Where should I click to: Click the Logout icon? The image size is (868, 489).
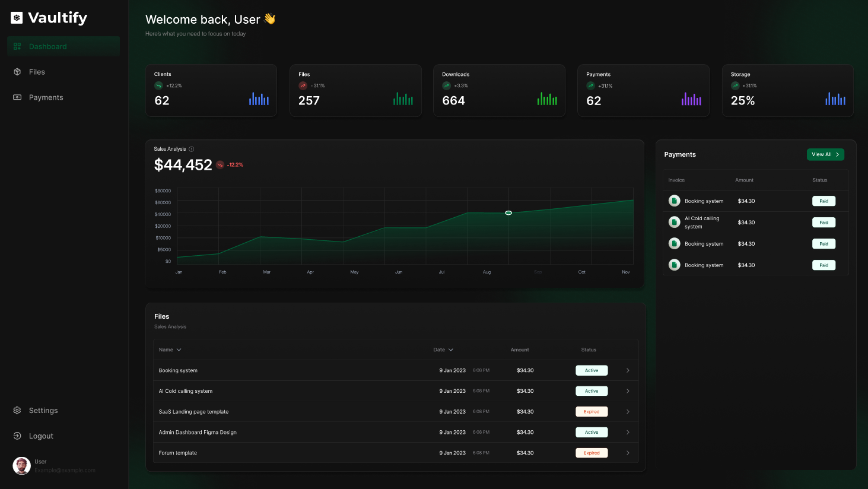click(x=17, y=436)
